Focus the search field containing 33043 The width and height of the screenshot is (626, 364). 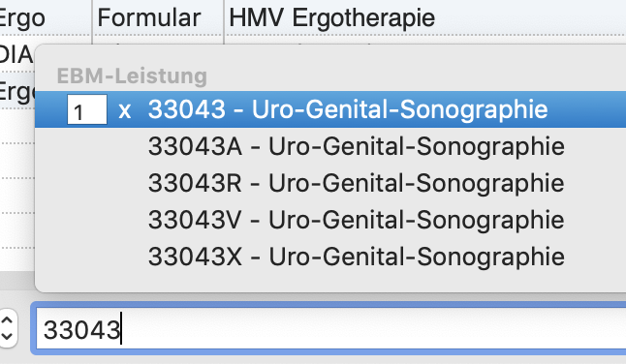[x=330, y=330]
